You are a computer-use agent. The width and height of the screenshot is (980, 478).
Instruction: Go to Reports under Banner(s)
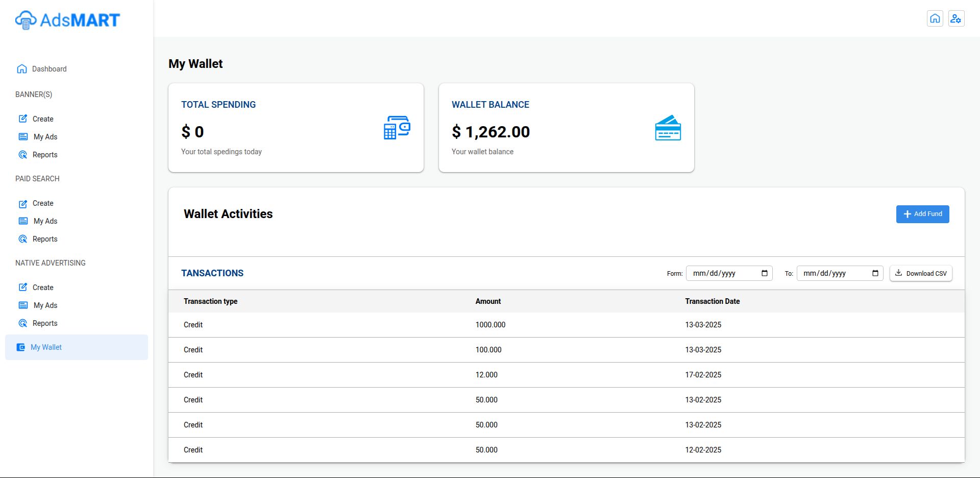pos(45,155)
